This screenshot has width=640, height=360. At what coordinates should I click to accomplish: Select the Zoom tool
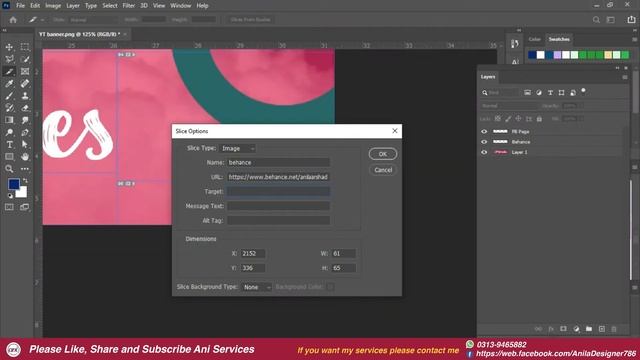[9, 169]
